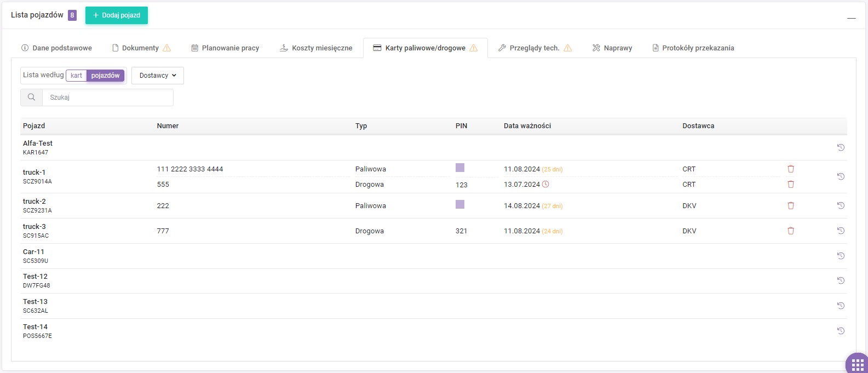Image resolution: width=868 pixels, height=373 pixels.
Task: Open the Naprawy tab
Action: point(612,48)
